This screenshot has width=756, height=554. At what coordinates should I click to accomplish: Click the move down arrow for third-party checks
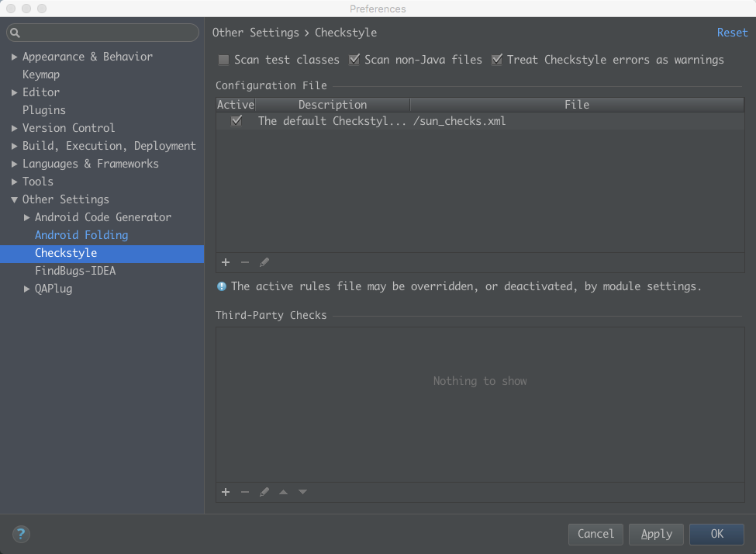click(x=302, y=492)
